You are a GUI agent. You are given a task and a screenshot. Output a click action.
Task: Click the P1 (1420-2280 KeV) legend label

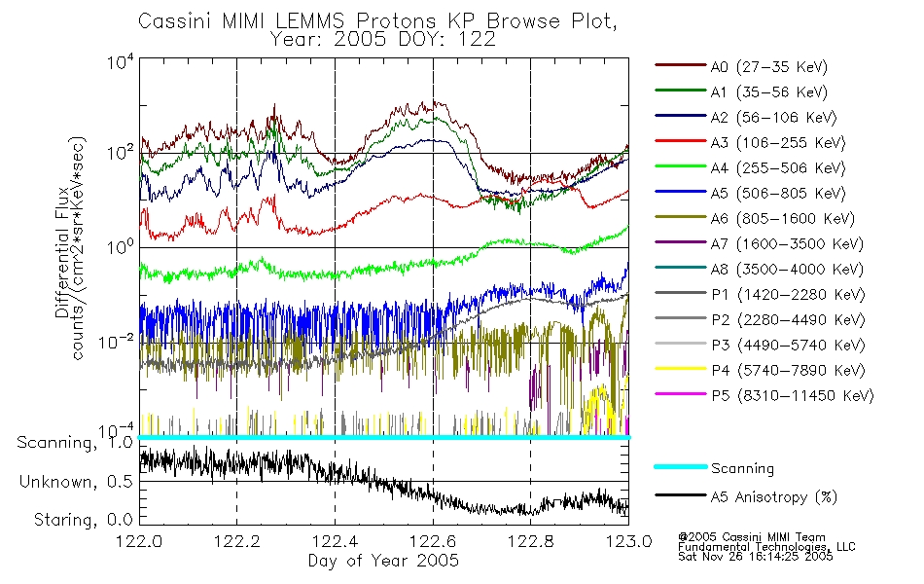pos(788,294)
